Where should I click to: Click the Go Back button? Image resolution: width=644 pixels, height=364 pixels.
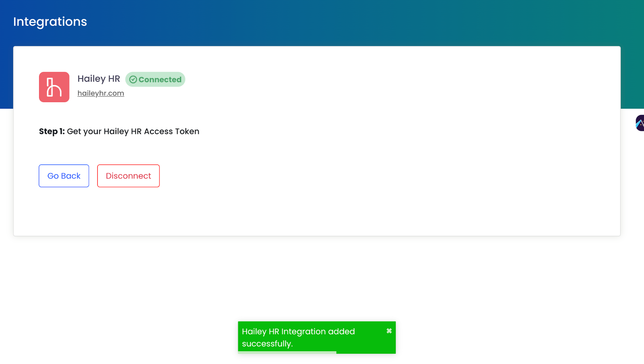(x=64, y=176)
